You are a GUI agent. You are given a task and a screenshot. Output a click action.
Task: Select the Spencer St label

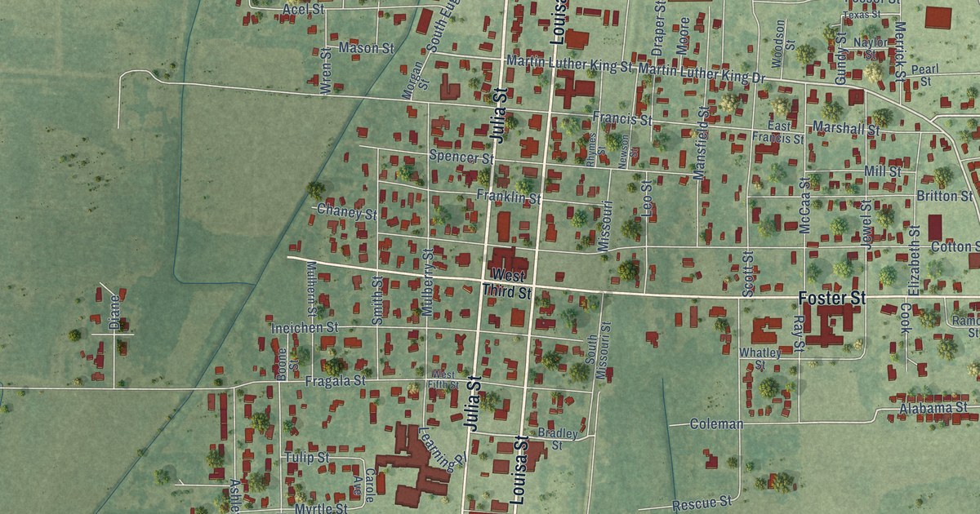461,156
